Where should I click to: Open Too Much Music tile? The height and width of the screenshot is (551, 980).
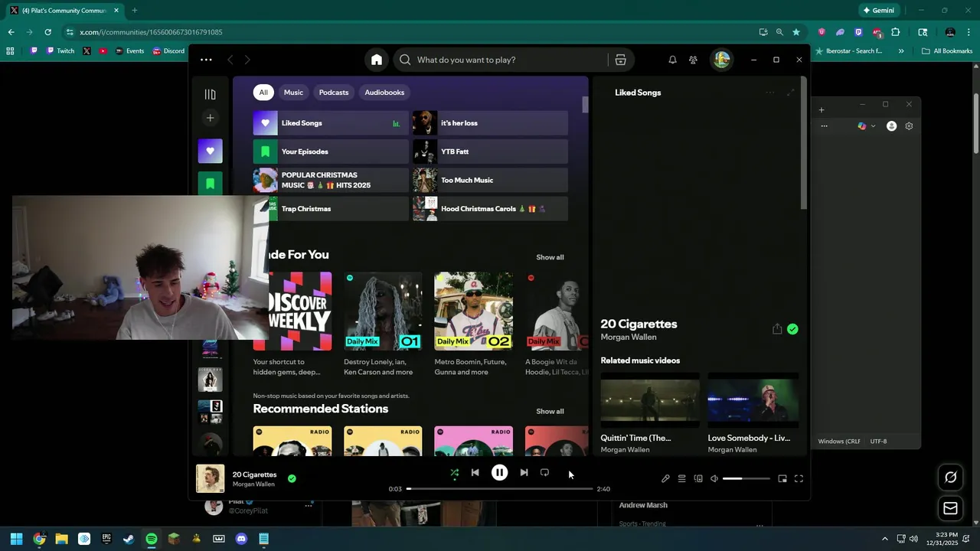[x=490, y=180]
